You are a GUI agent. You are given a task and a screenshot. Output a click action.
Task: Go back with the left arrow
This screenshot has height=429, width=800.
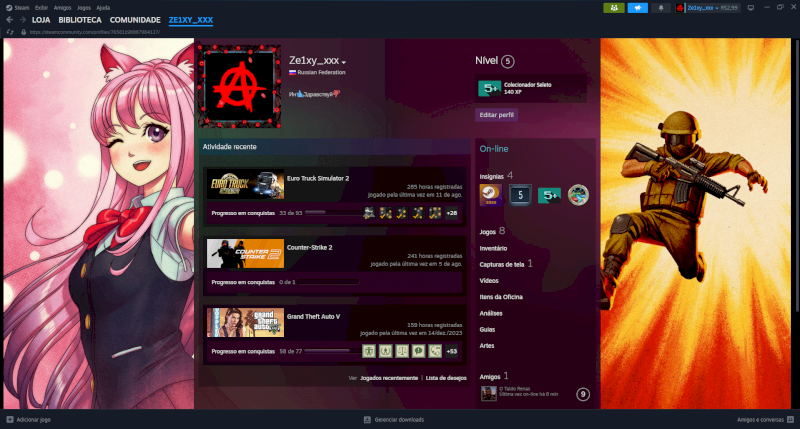click(x=9, y=20)
